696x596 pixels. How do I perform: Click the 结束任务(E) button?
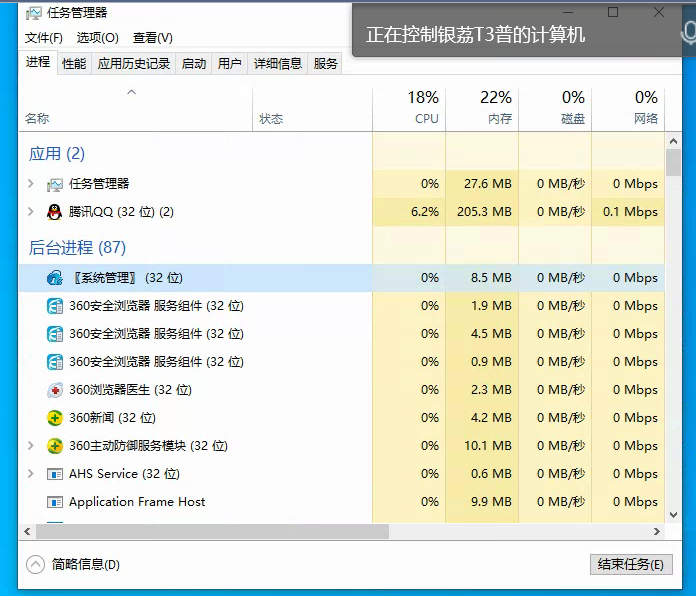click(x=631, y=564)
